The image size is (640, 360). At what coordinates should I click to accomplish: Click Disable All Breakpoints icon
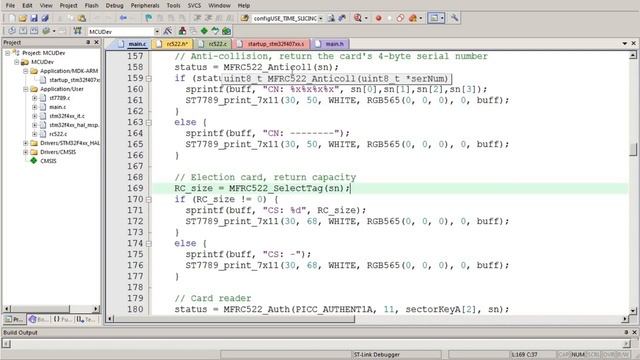coord(400,18)
